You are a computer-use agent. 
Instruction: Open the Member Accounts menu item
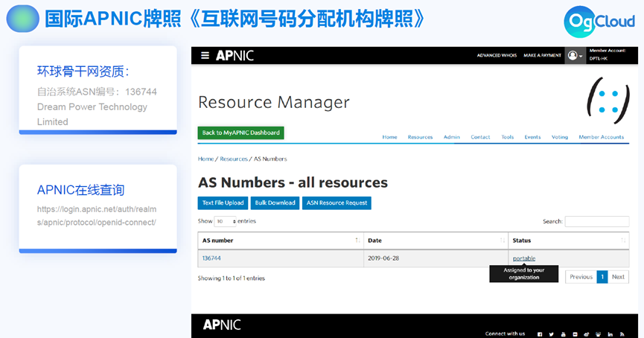click(x=601, y=137)
